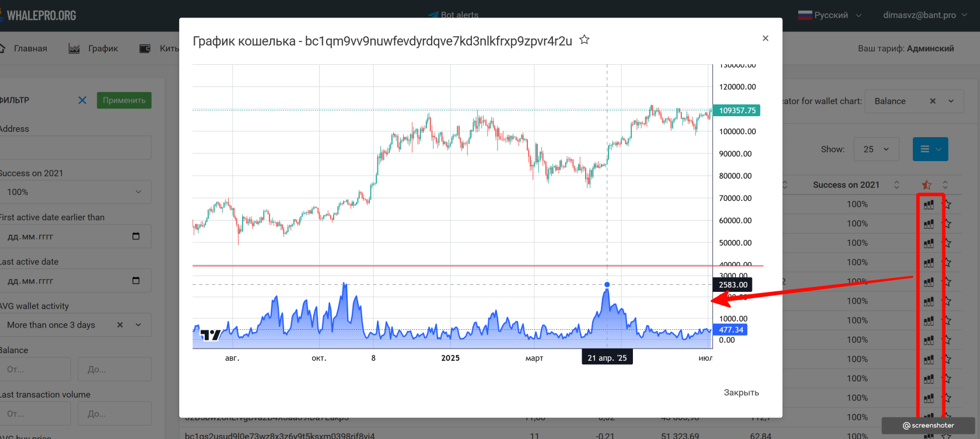This screenshot has width=980, height=439.
Task: Switch language from Русский selector
Action: pyautogui.click(x=829, y=15)
